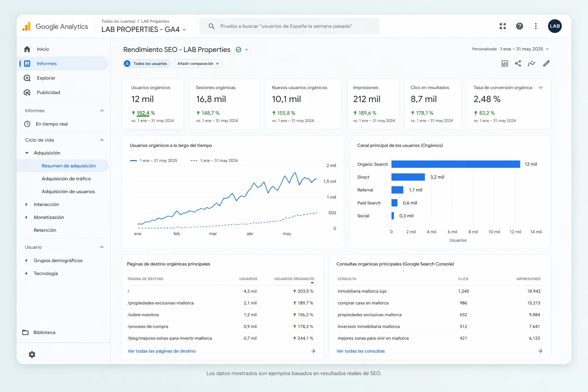Click the /propiedades-exclusivas-mallorca row
The height and width of the screenshot is (392, 588).
coord(221,303)
